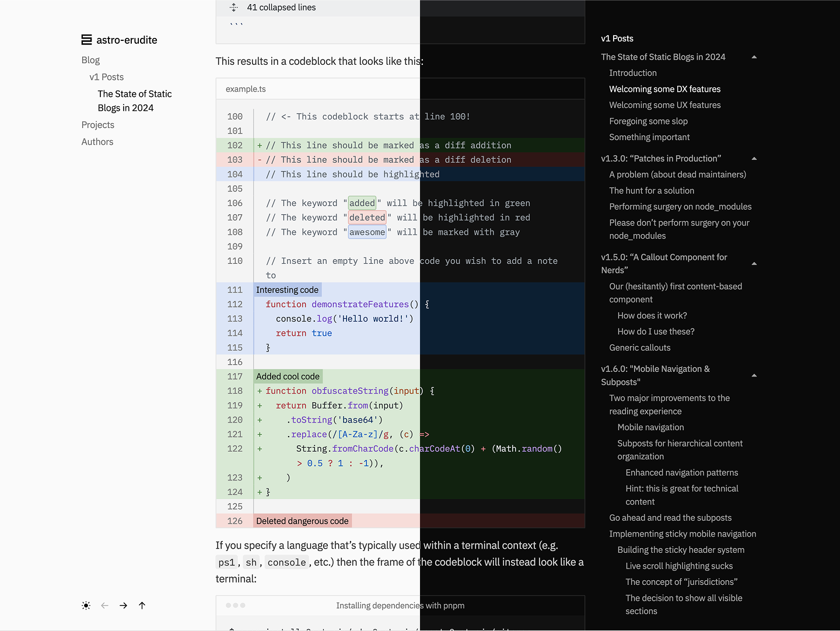Collapse 'The State of Static Blogs in 2024' section

(x=754, y=57)
